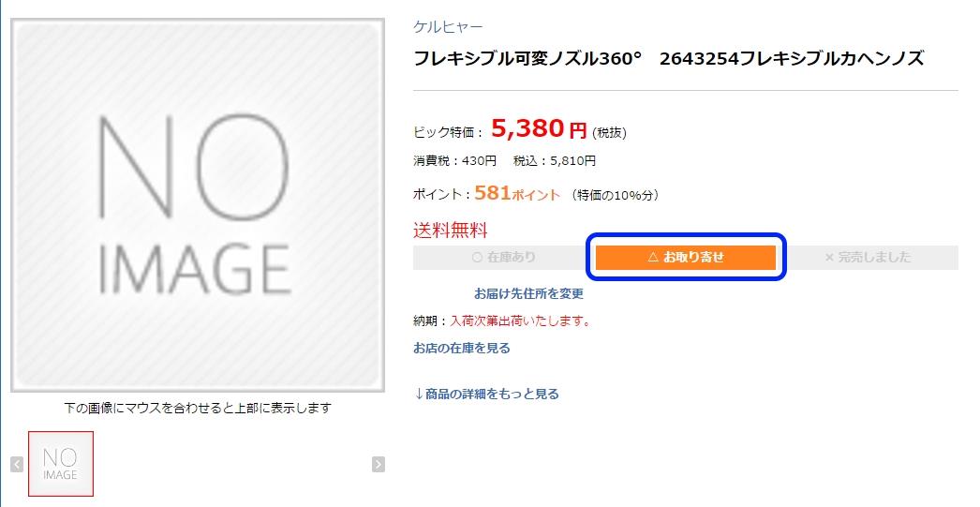Screen dimensions: 980x507
Task: Click the circle icon beside 在庫あり
Action: [x=477, y=257]
